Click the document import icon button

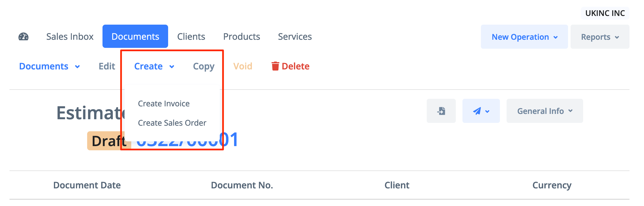pyautogui.click(x=441, y=111)
